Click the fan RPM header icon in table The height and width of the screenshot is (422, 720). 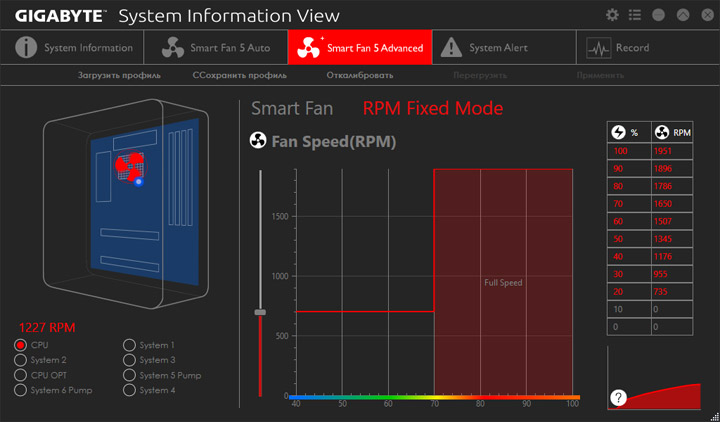point(662,132)
